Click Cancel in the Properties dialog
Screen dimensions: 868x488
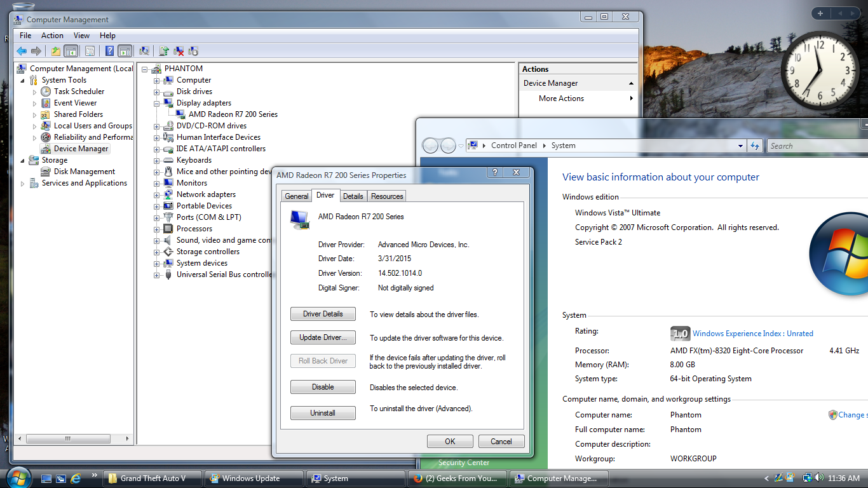[x=501, y=442]
